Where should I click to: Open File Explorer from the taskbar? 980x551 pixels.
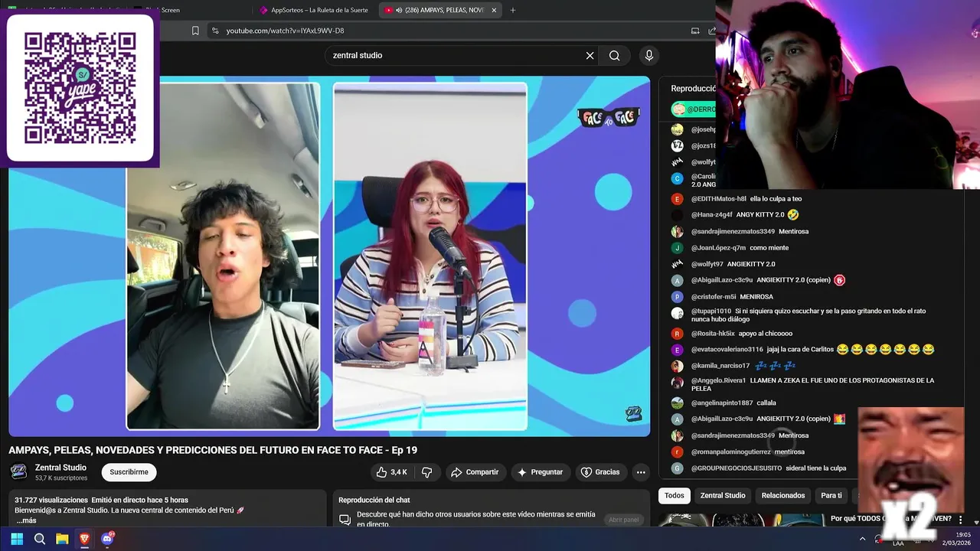pos(62,539)
